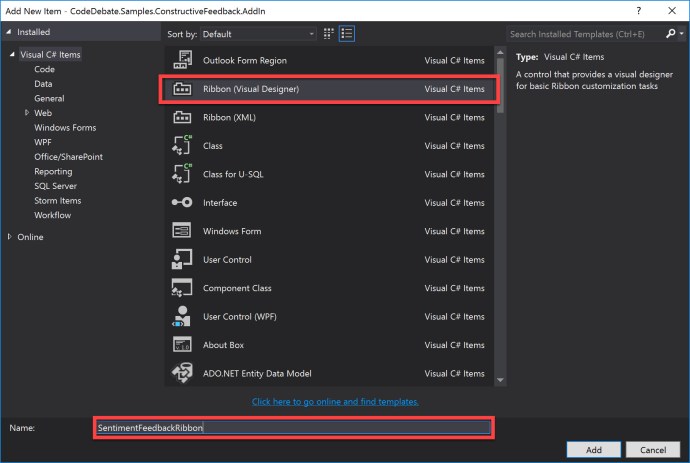690x463 pixels.
Task: Switch to the list details view
Action: click(346, 34)
